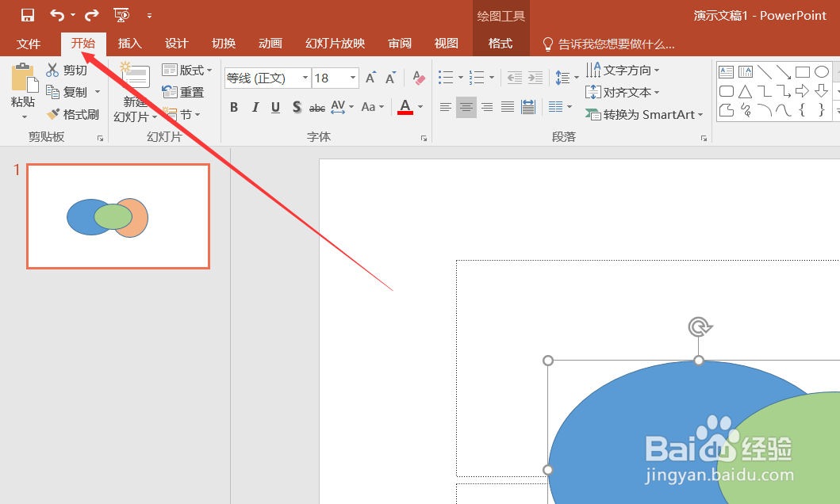Screen dimensions: 840x504
Task: Open the 文件 tab
Action: coord(29,44)
